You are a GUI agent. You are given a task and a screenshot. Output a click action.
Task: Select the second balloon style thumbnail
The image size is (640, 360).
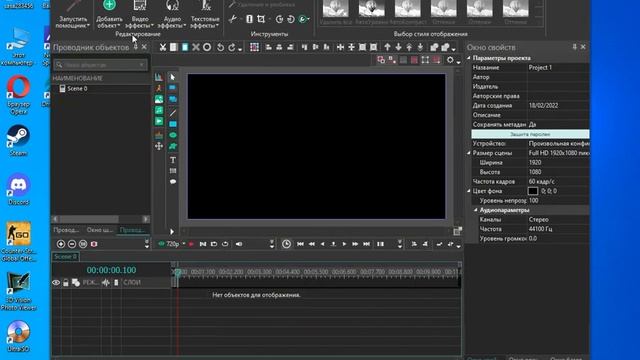[371, 9]
